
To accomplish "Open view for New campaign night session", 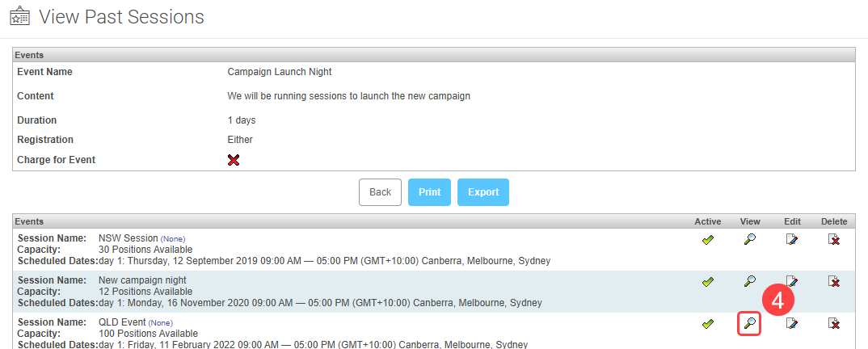I will point(750,281).
